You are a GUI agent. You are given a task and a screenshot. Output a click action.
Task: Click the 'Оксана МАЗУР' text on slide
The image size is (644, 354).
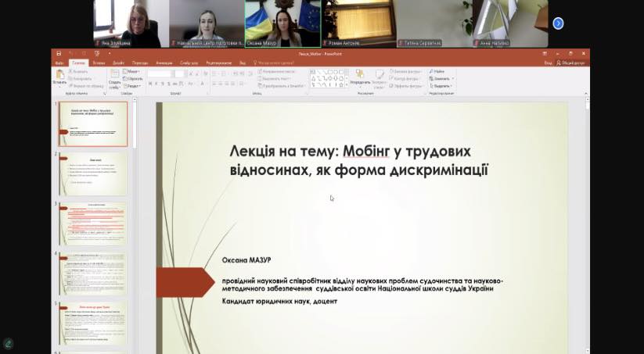point(246,260)
